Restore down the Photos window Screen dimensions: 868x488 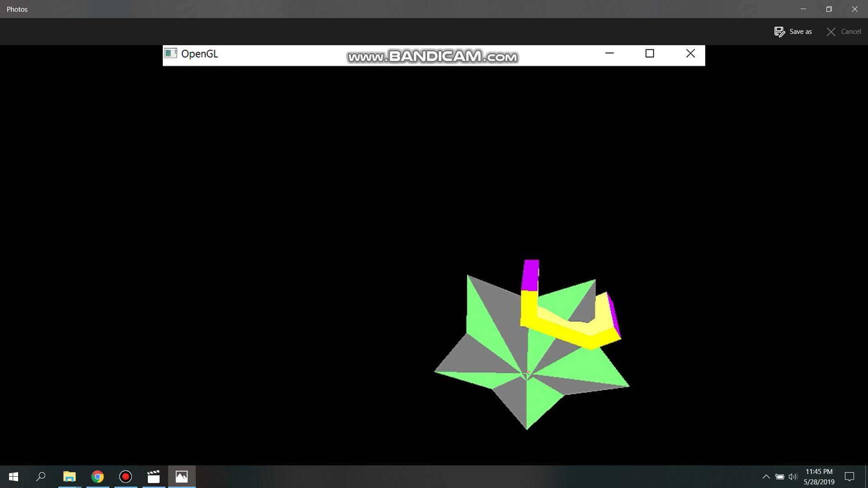[x=829, y=9]
